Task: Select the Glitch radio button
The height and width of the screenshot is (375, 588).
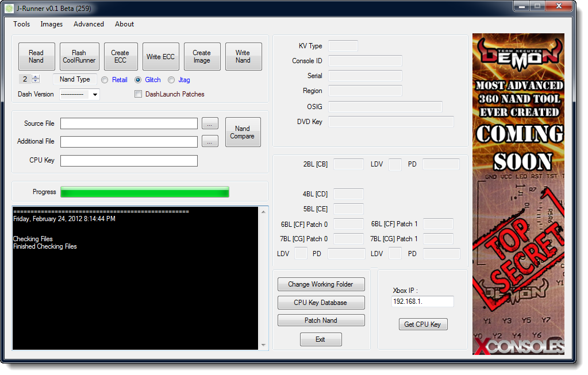Action: pyautogui.click(x=138, y=80)
